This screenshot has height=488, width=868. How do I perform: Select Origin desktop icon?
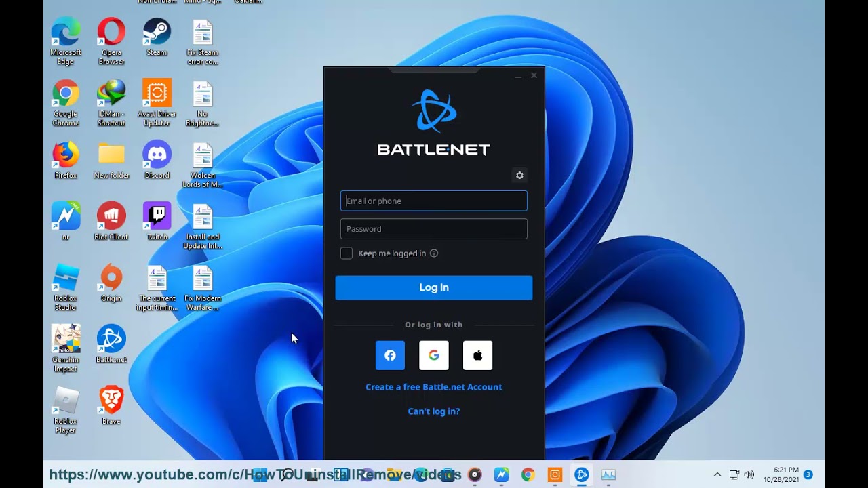click(x=111, y=284)
